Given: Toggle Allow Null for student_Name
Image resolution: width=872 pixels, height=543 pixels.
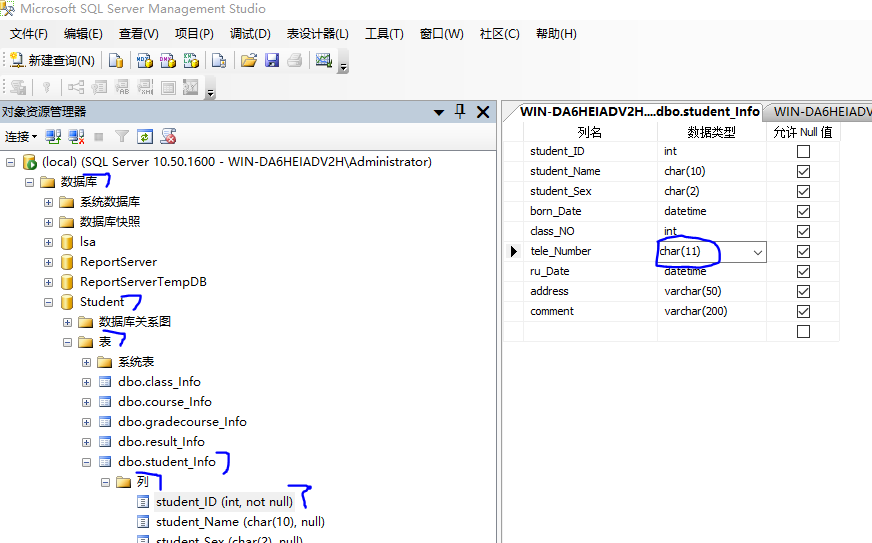Looking at the screenshot, I should (x=803, y=171).
